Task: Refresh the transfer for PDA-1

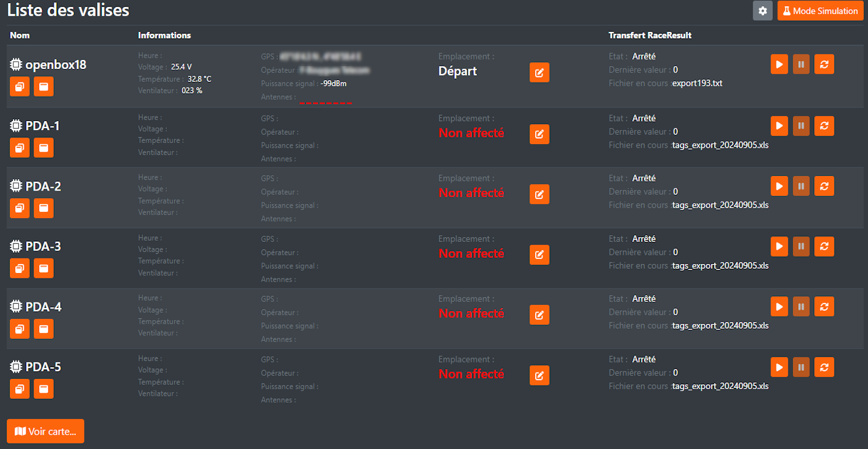Action: pyautogui.click(x=823, y=126)
